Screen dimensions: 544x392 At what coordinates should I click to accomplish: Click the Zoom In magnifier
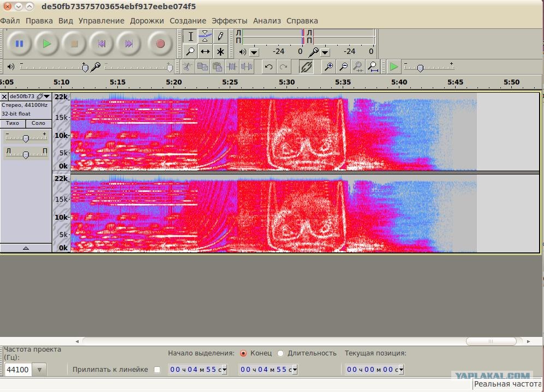(328, 67)
